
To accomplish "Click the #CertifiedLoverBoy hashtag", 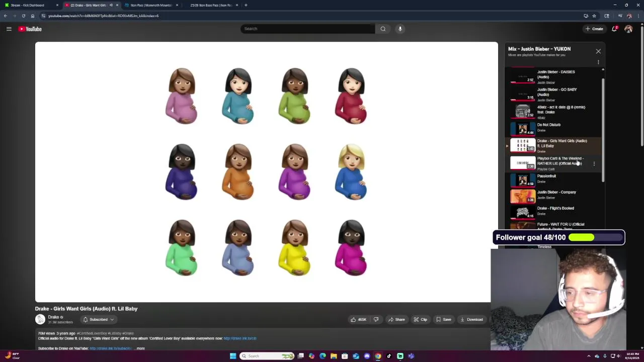I will click(92, 333).
